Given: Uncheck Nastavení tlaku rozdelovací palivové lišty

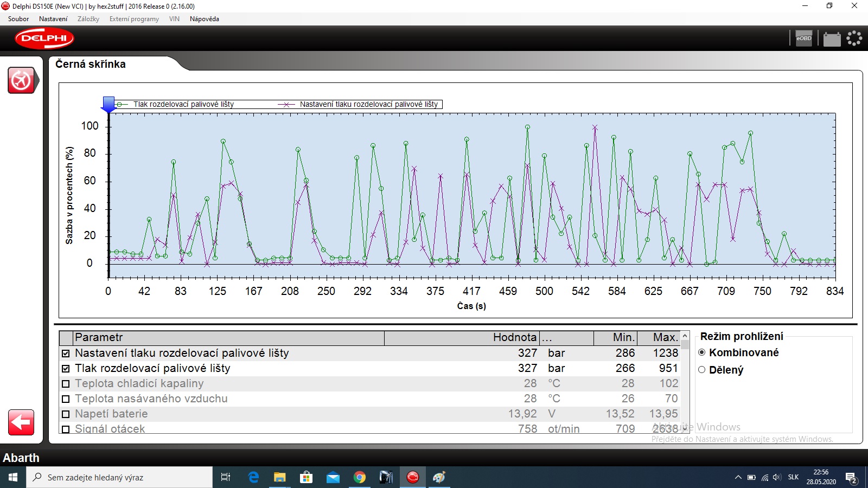Looking at the screenshot, I should (x=66, y=354).
